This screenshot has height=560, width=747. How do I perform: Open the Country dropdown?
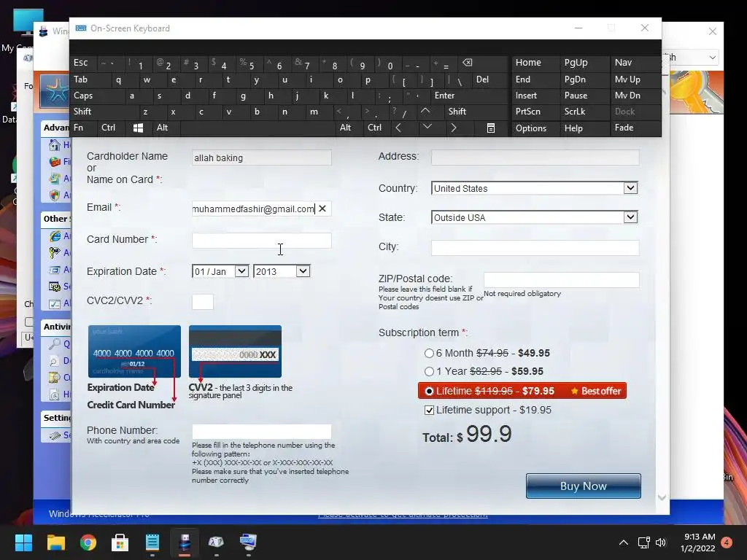(x=630, y=188)
